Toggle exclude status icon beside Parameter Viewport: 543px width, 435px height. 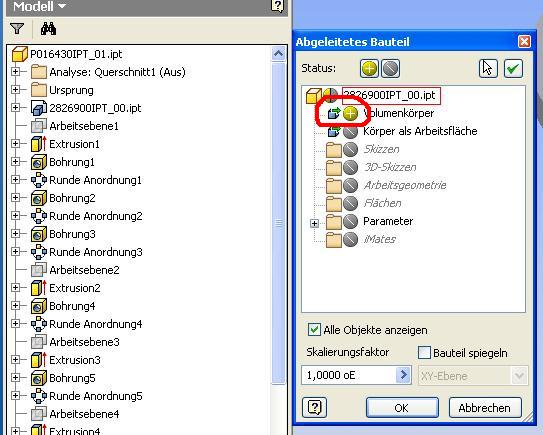[350, 221]
